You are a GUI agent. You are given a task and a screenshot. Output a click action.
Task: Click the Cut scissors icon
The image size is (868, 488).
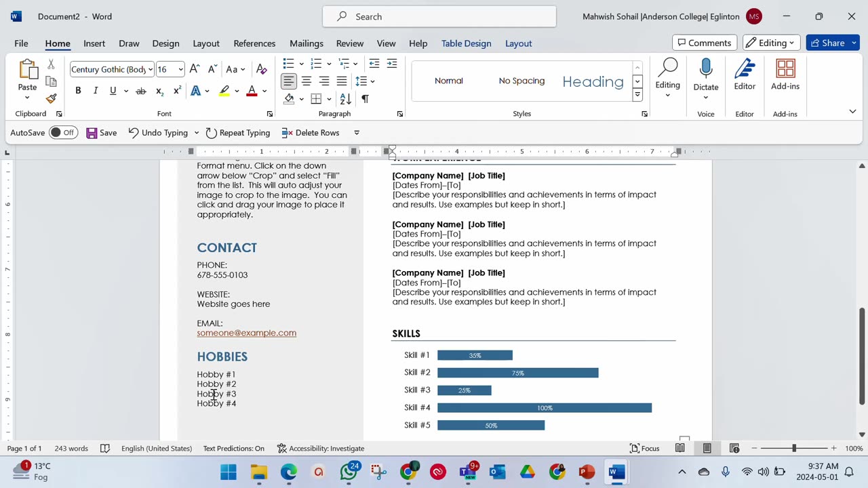point(51,65)
